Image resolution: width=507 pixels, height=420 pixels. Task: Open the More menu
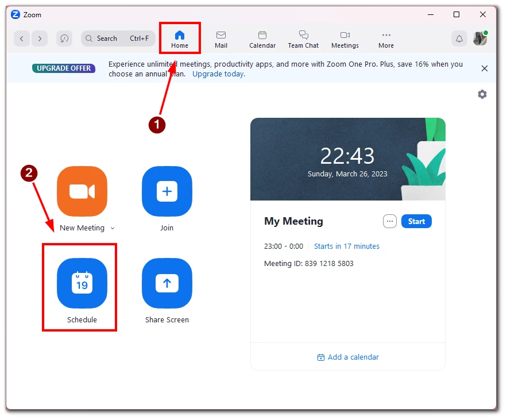pos(386,39)
